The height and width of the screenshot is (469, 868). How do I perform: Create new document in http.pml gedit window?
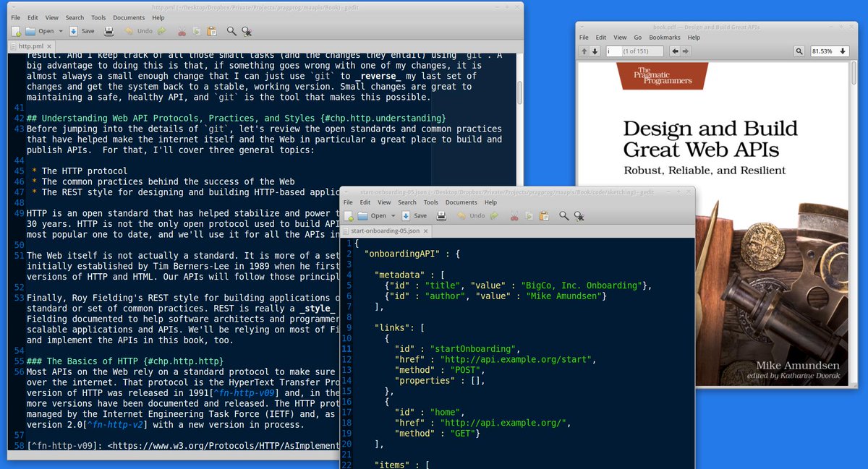click(x=16, y=31)
